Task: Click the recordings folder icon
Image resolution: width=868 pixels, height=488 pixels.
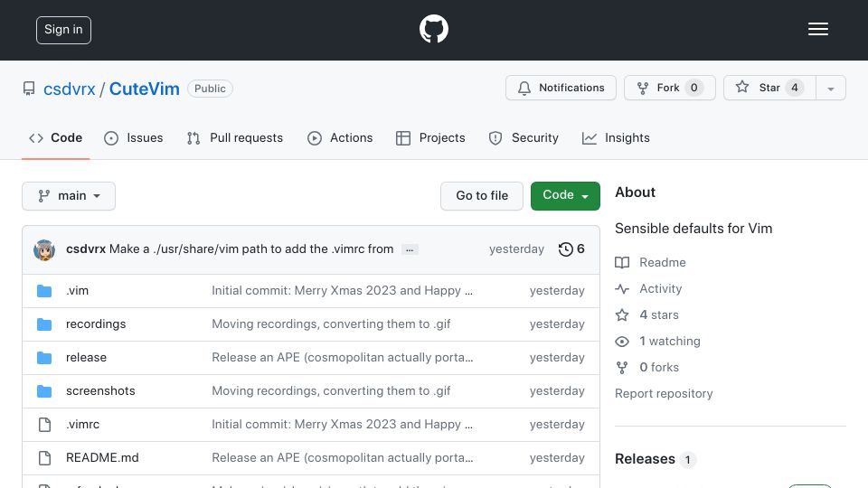Action: click(x=44, y=324)
